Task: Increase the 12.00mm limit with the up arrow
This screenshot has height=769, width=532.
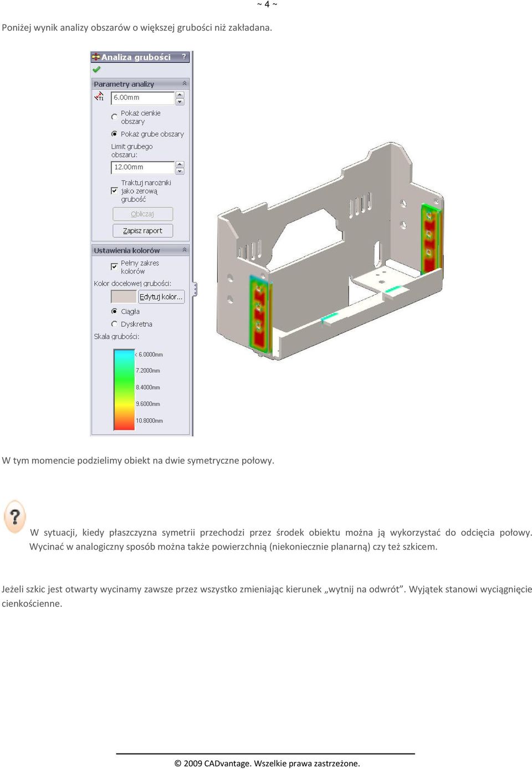Action: [180, 164]
